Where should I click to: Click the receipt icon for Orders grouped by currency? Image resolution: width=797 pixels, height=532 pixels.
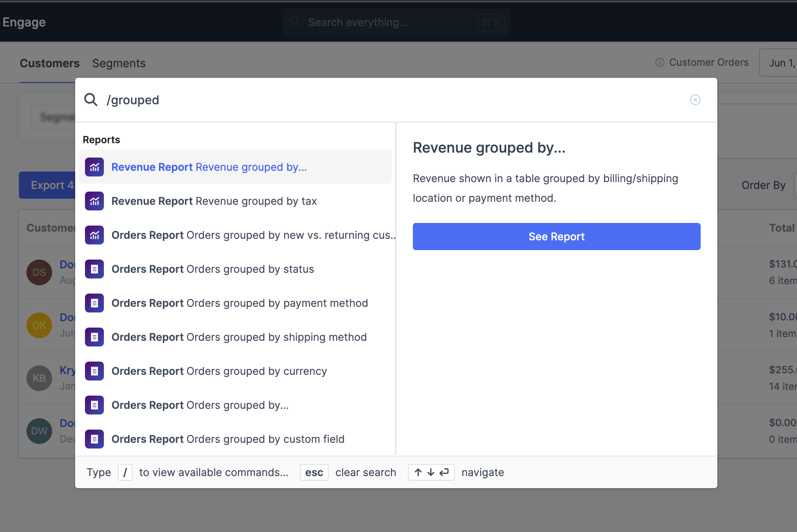pyautogui.click(x=94, y=371)
